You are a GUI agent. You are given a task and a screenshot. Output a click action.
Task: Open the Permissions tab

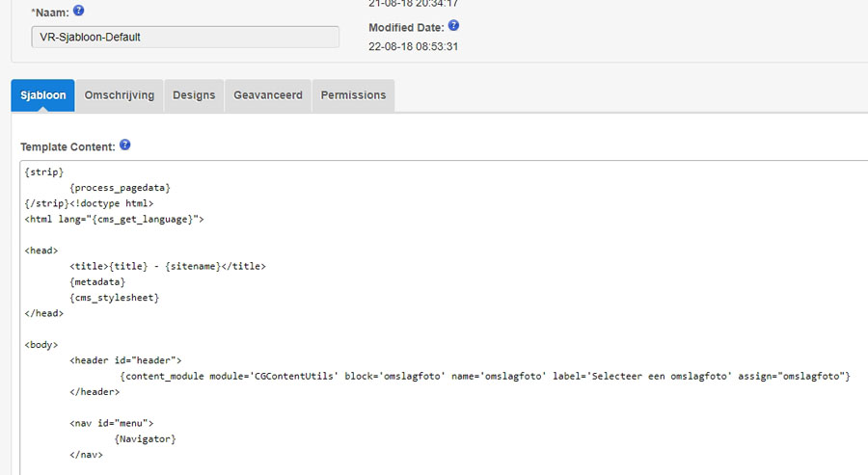[x=353, y=95]
